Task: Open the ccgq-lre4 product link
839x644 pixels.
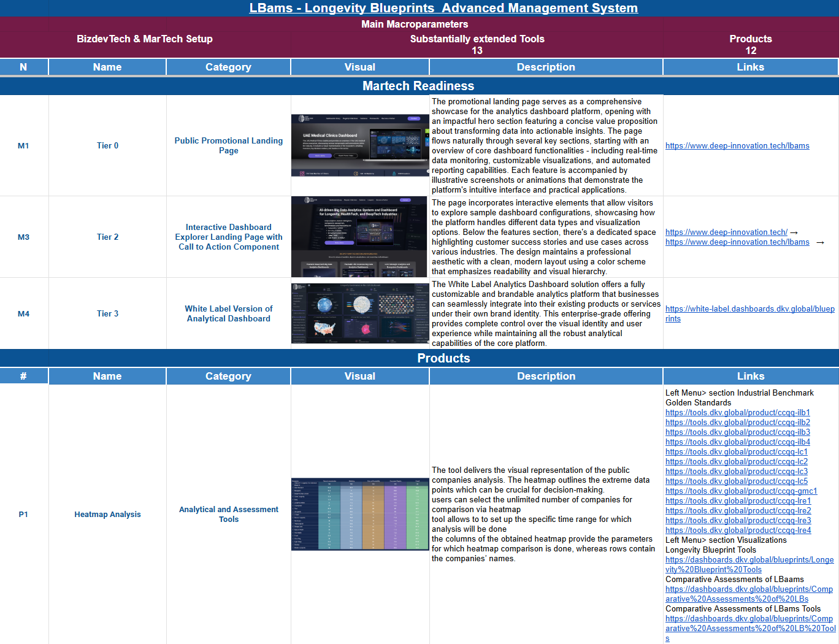Action: pos(738,531)
